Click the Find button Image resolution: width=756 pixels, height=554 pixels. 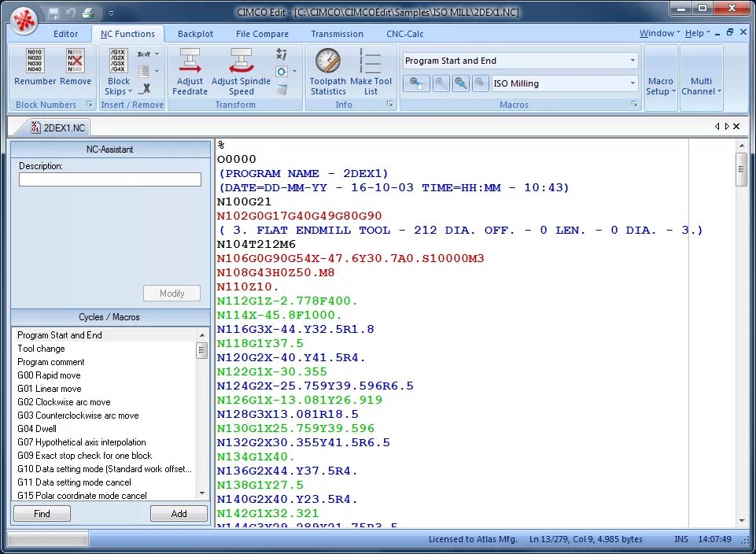pyautogui.click(x=42, y=514)
